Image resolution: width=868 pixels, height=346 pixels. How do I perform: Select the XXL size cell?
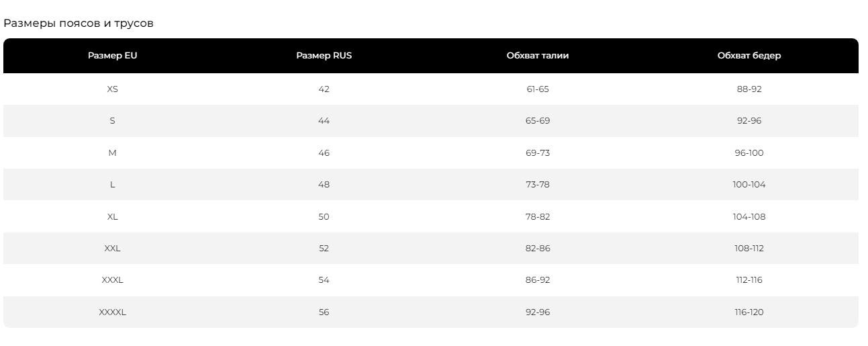(x=112, y=248)
